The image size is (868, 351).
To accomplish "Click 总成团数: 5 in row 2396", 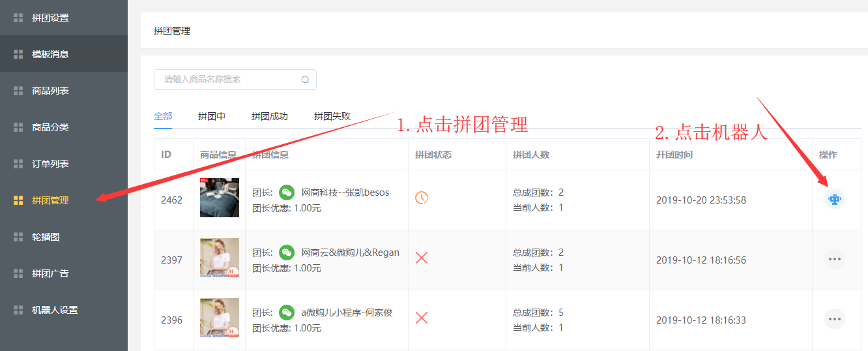I will 538,313.
